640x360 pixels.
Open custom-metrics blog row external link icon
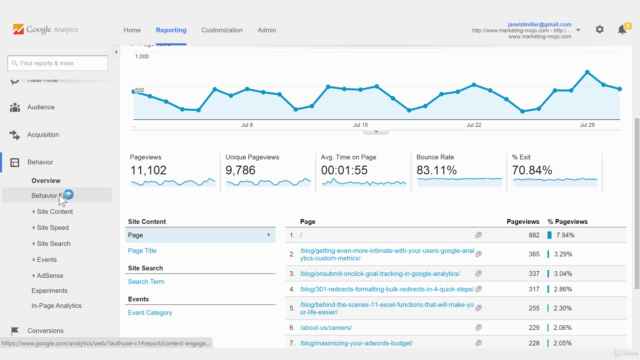478,254
